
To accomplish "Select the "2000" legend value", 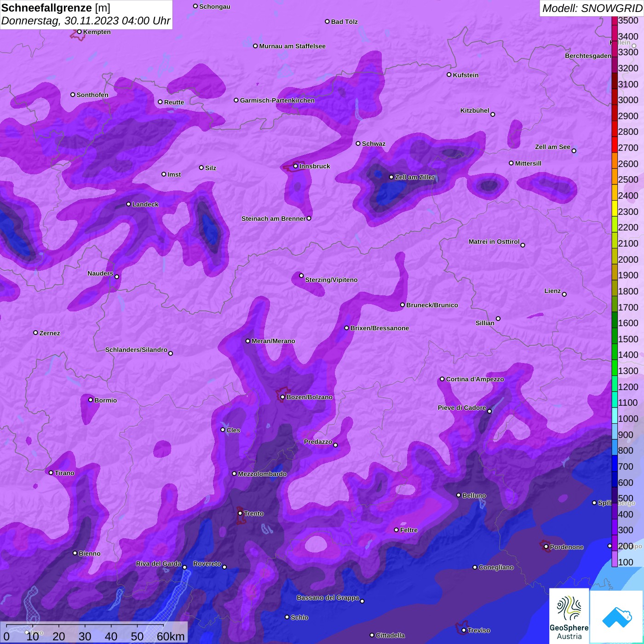I will click(628, 259).
